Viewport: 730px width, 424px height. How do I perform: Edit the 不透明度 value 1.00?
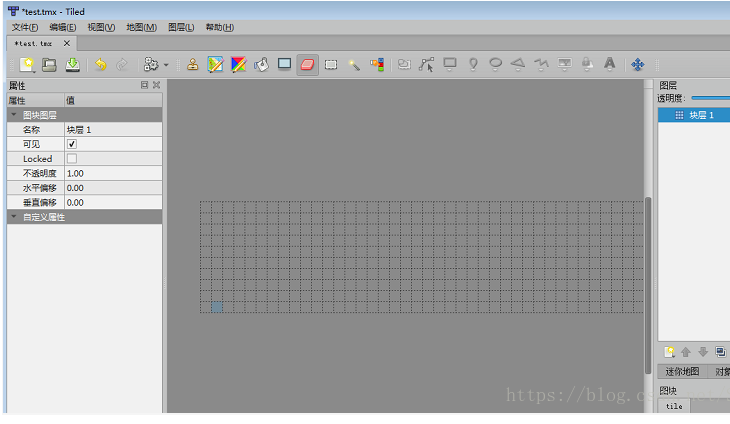tap(113, 174)
